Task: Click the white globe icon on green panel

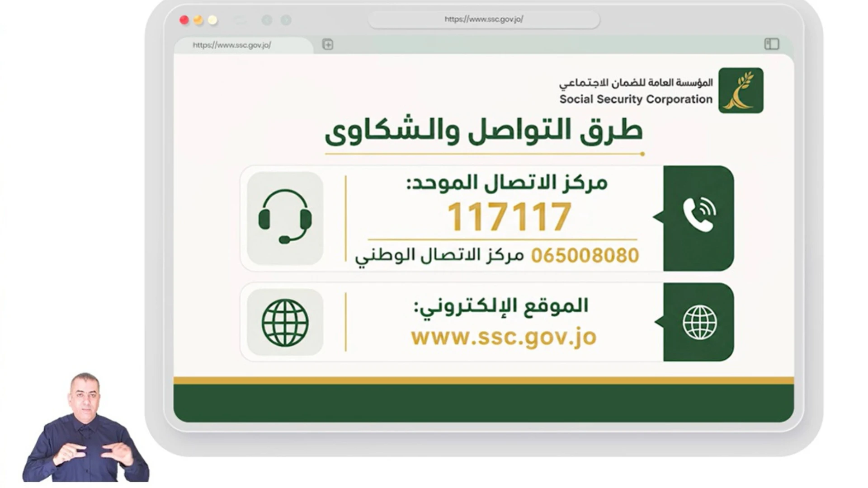Action: click(x=699, y=323)
